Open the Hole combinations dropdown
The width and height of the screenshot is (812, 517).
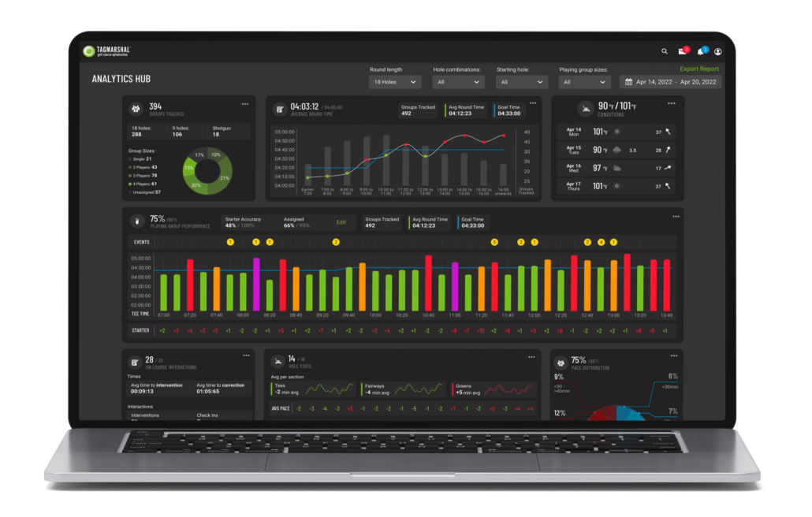456,82
